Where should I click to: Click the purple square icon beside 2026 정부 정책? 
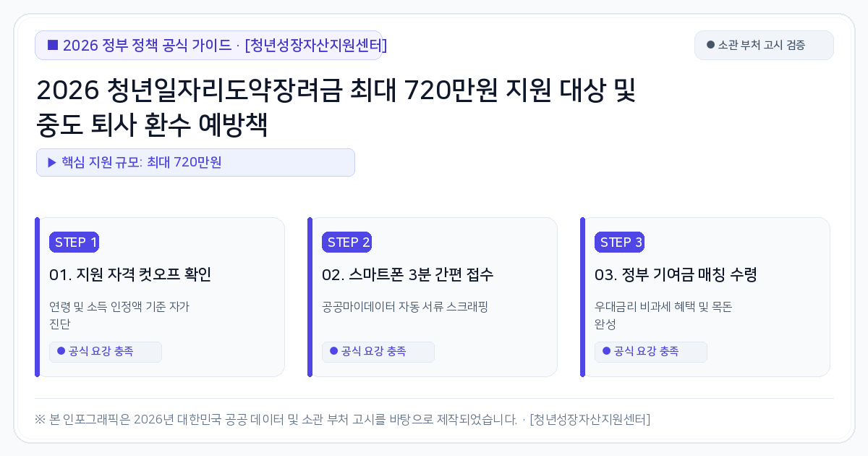click(x=53, y=45)
